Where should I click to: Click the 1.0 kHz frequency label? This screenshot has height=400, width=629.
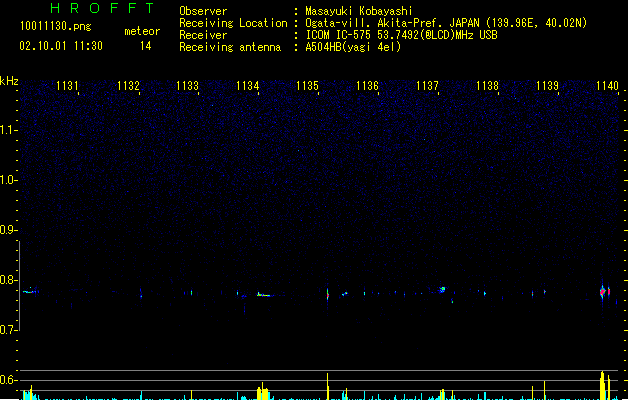8,180
